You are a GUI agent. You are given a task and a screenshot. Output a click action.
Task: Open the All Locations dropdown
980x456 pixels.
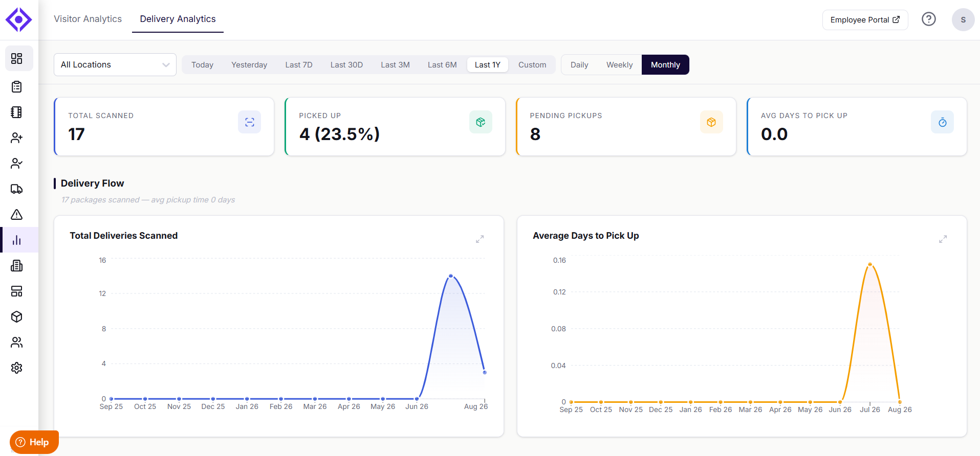click(x=115, y=65)
